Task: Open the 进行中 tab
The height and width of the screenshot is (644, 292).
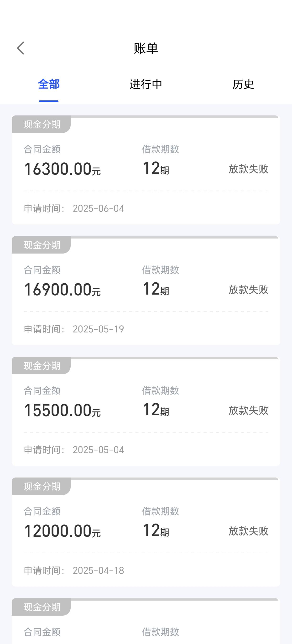Action: pyautogui.click(x=146, y=84)
